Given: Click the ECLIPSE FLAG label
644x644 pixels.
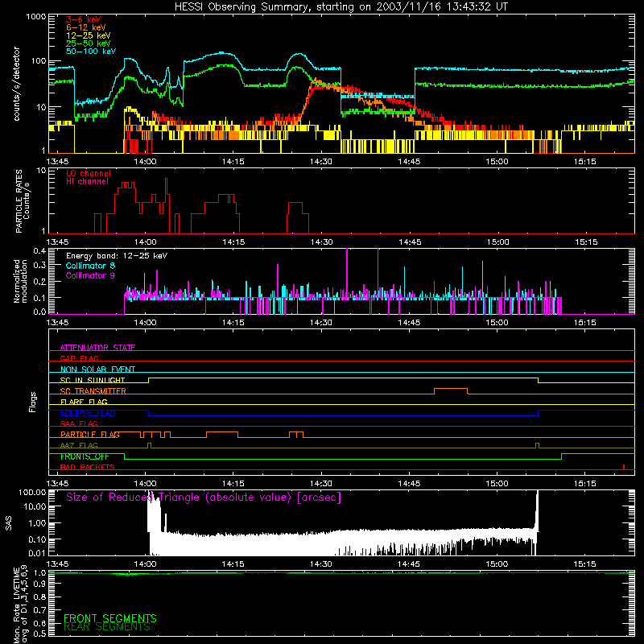Looking at the screenshot, I should [x=88, y=413].
